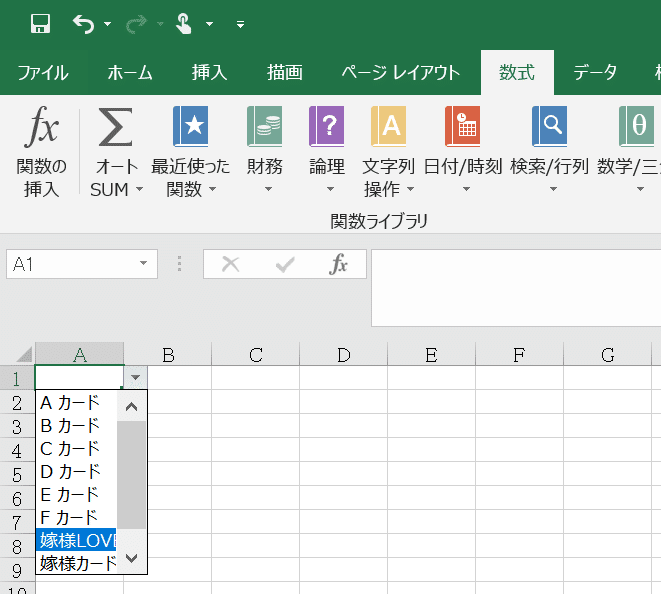Image resolution: width=661 pixels, height=594 pixels.
Task: Open the ファイル tab
Action: coord(43,73)
